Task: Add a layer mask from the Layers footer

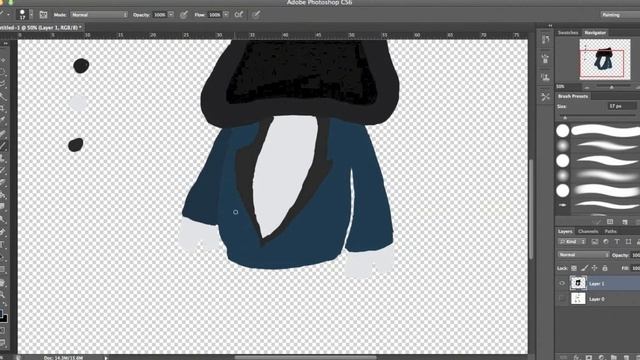Action: pyautogui.click(x=589, y=357)
